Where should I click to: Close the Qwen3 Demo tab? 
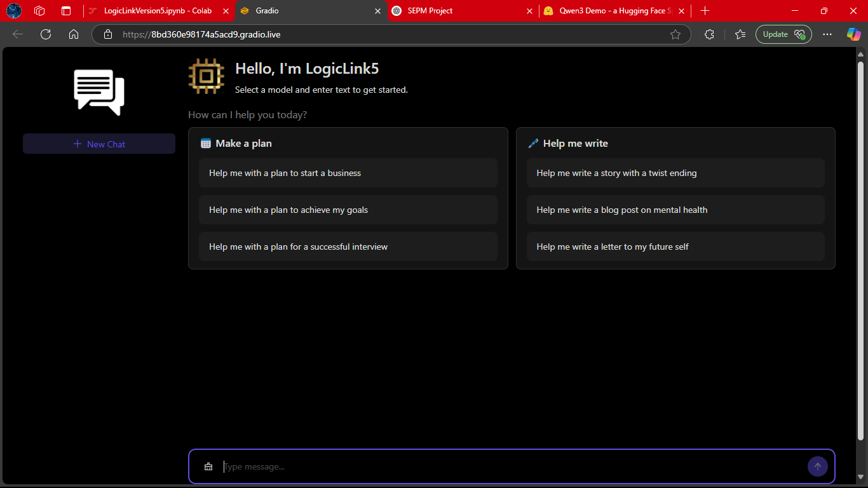pyautogui.click(x=682, y=11)
